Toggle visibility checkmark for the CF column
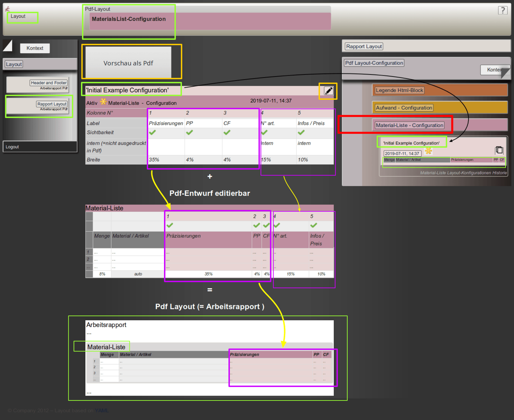This screenshot has width=514, height=420. [x=227, y=133]
